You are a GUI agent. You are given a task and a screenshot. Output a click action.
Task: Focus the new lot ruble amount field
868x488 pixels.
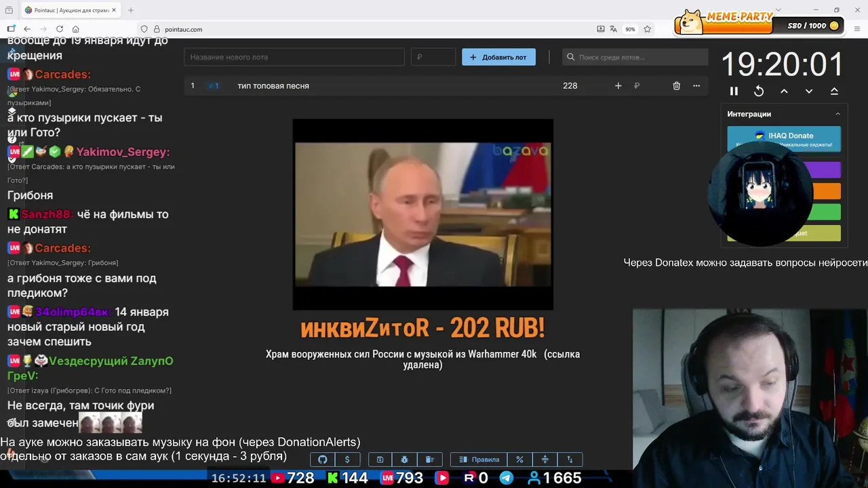(433, 57)
